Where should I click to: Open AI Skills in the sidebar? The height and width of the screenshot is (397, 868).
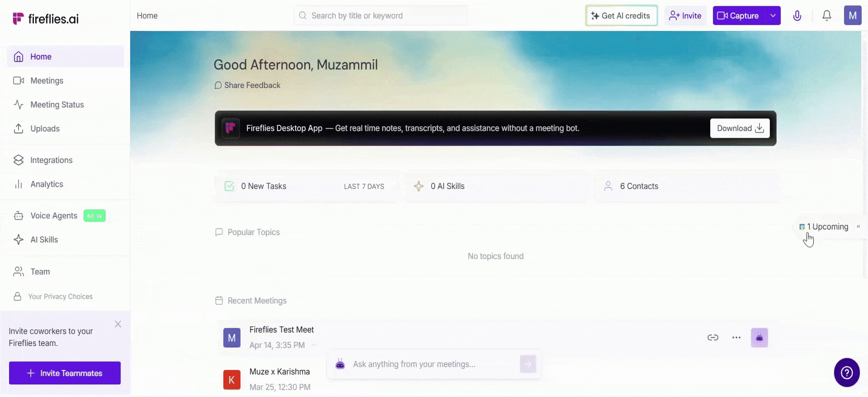point(66,240)
